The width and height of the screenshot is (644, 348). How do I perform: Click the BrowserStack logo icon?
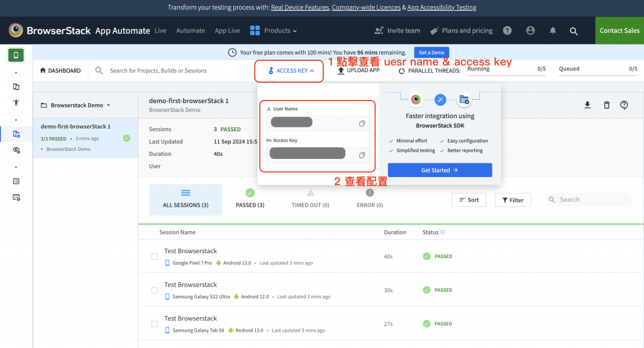coord(16,30)
